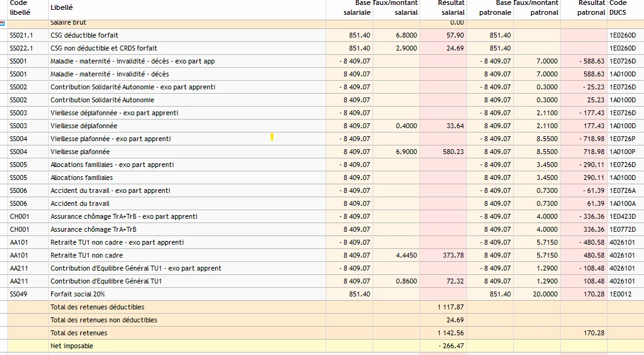Screen dimensions: 644x355
Task: Click the negative 588.63 patronal result
Action: pyautogui.click(x=592, y=61)
